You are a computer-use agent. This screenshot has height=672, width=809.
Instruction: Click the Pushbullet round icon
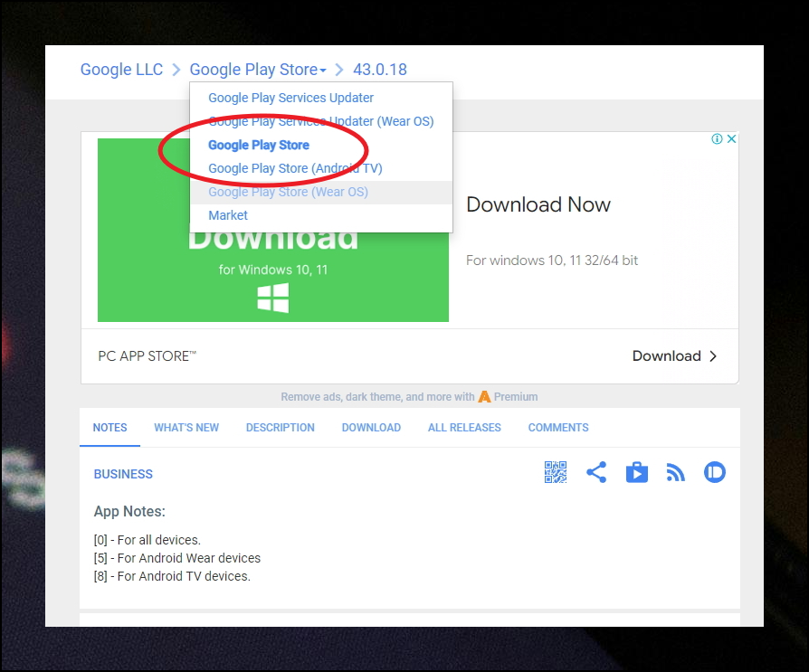[x=715, y=472]
